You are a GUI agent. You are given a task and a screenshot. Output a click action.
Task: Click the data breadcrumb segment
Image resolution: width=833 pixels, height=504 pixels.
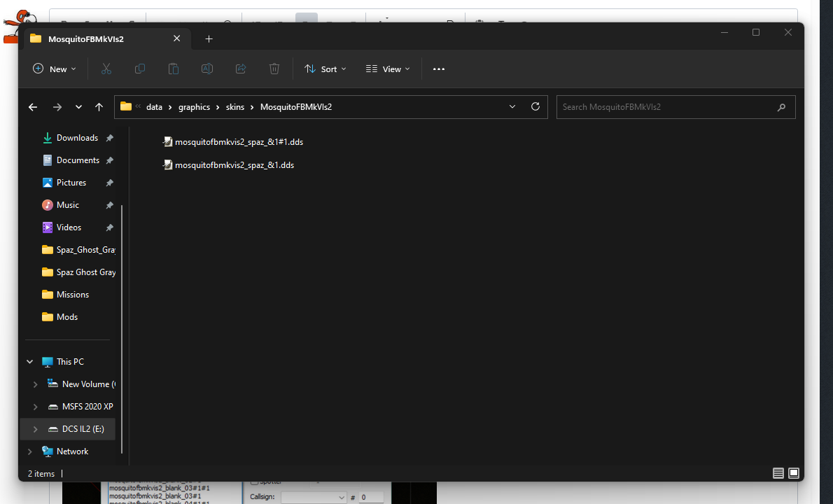[154, 106]
